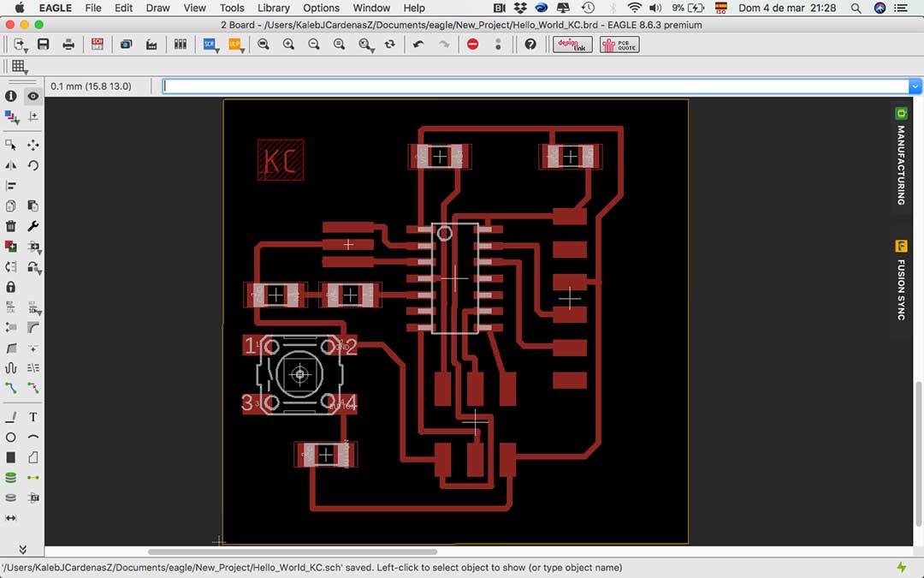Click the Undo arrow
The width and height of the screenshot is (924, 578).
click(x=418, y=45)
